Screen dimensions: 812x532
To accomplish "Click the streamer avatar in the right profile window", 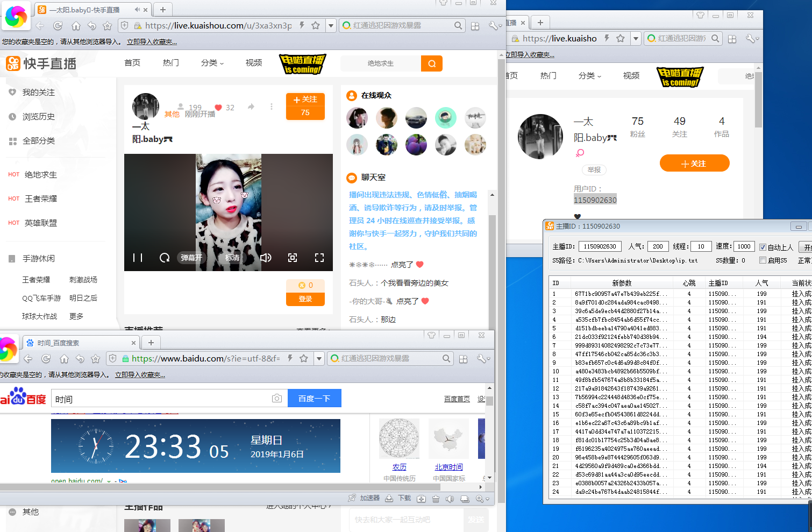I will (540, 137).
